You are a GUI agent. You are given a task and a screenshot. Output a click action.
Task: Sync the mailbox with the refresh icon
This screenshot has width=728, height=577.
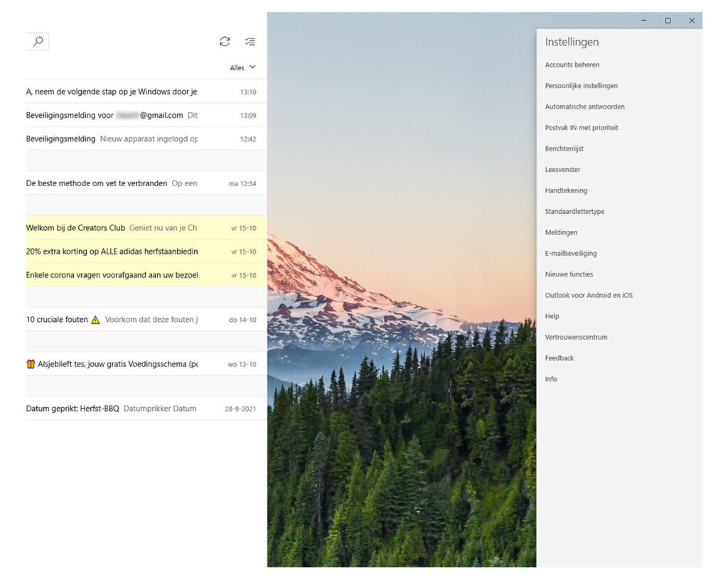click(x=225, y=41)
